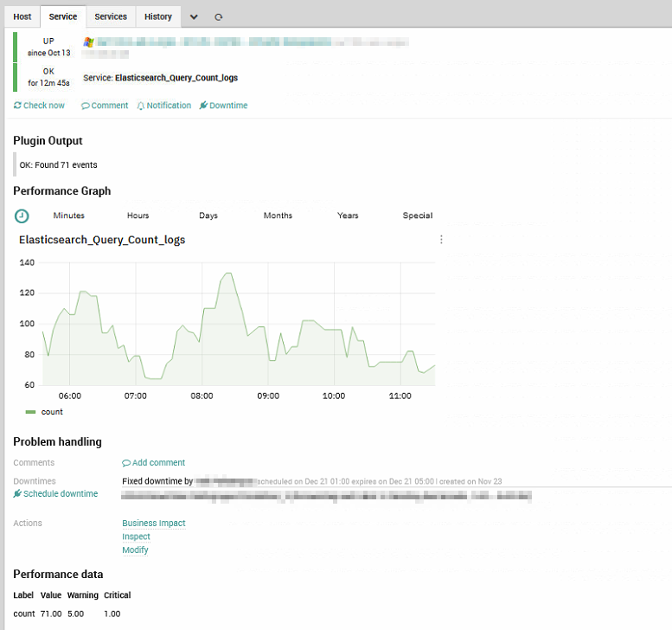The width and height of the screenshot is (672, 630).
Task: Select the Minutes graph range
Action: click(69, 215)
